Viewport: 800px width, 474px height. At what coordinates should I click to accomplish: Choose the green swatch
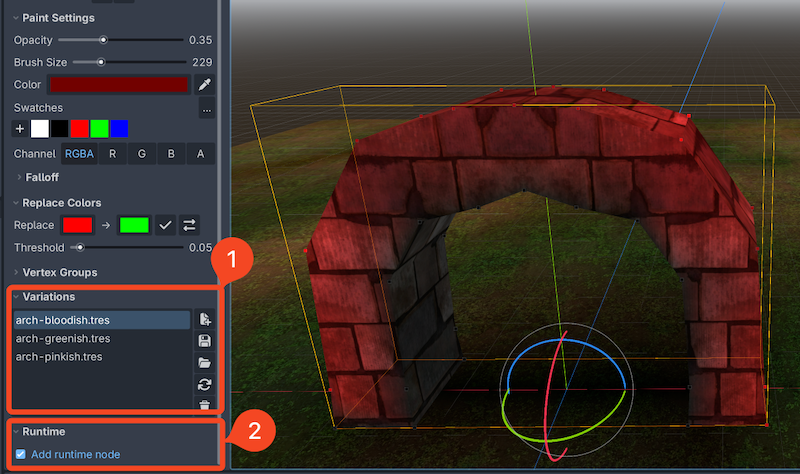pos(99,129)
